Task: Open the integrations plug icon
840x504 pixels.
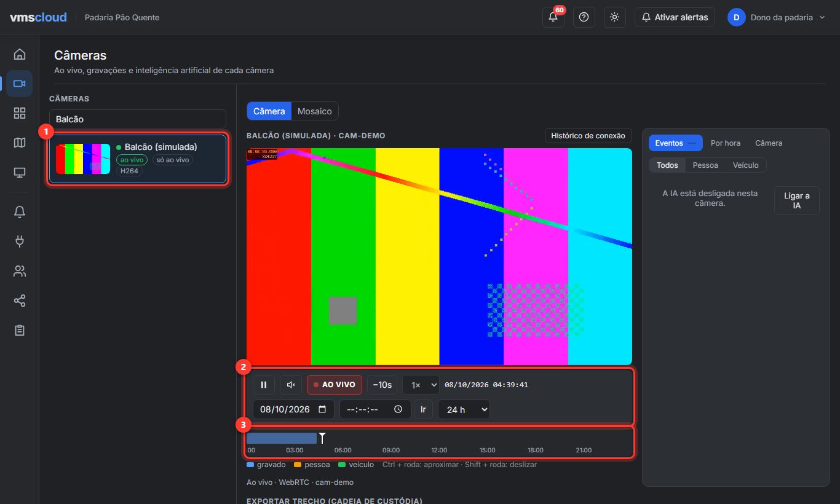Action: pyautogui.click(x=20, y=242)
